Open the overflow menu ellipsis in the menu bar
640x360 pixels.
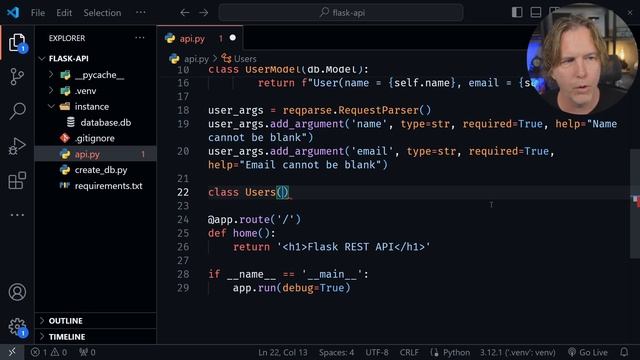pos(141,12)
